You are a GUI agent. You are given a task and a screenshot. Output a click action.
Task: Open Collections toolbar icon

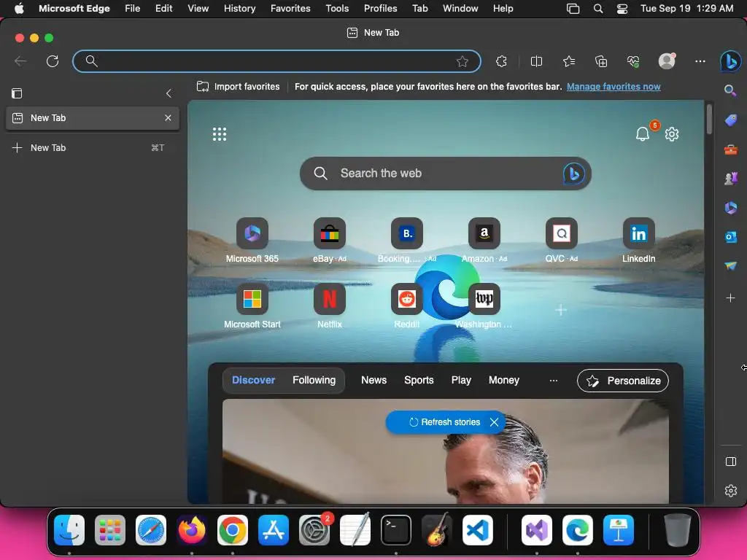point(601,61)
